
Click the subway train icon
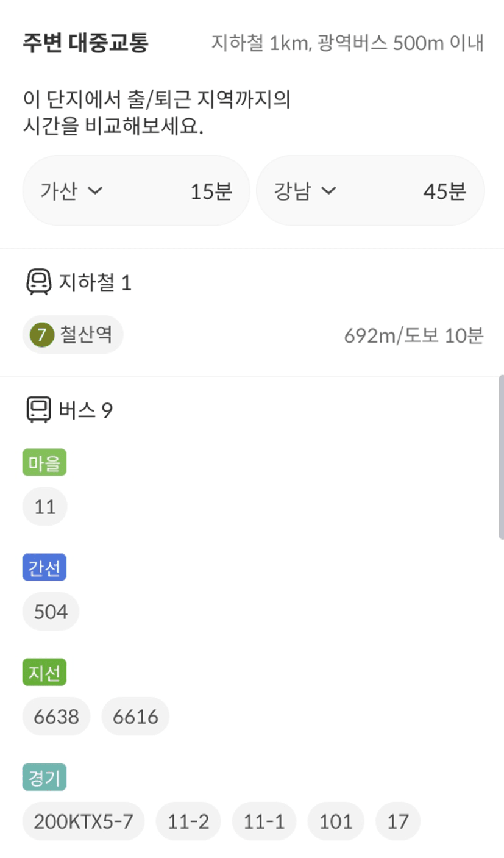point(38,282)
